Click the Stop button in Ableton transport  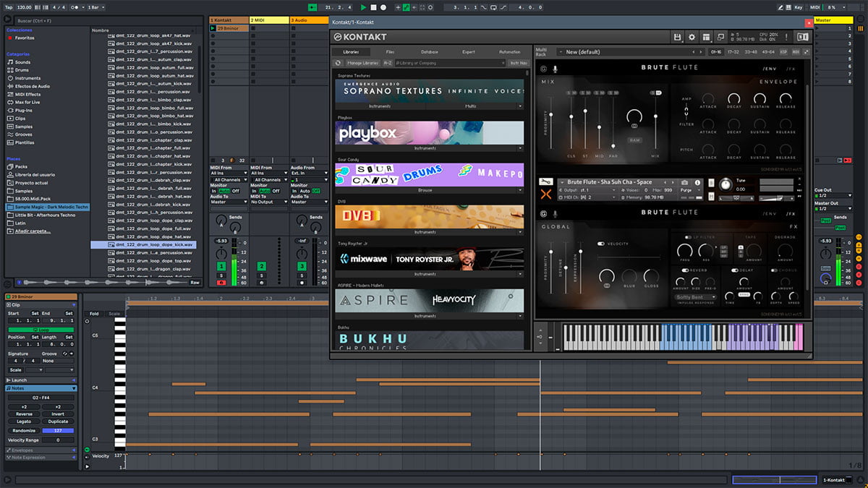(x=373, y=7)
